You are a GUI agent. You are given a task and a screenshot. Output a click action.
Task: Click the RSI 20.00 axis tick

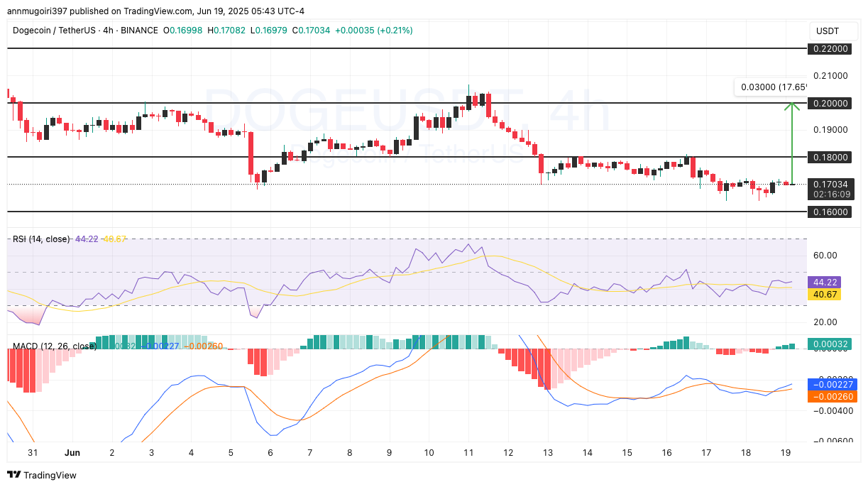tap(825, 322)
